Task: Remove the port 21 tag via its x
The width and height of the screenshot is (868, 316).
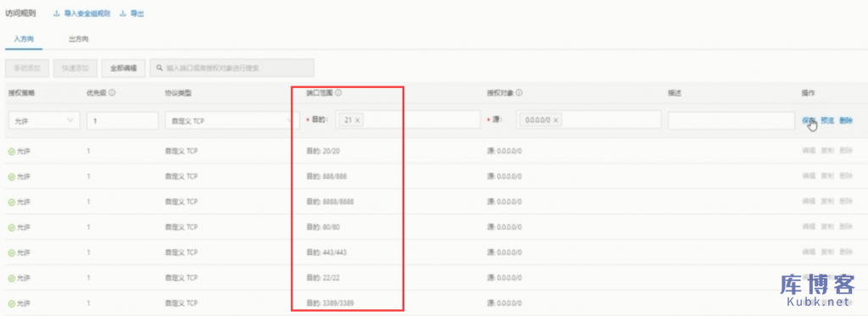Action: point(357,120)
